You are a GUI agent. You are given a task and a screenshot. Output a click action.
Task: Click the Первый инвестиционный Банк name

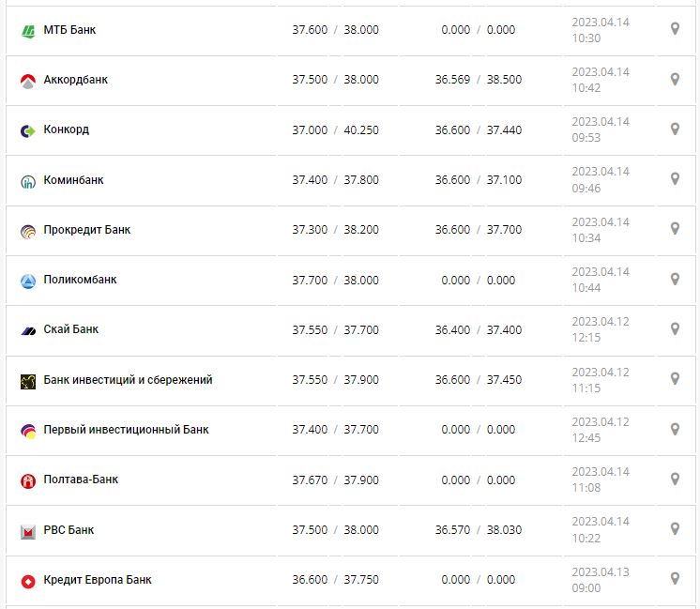126,430
